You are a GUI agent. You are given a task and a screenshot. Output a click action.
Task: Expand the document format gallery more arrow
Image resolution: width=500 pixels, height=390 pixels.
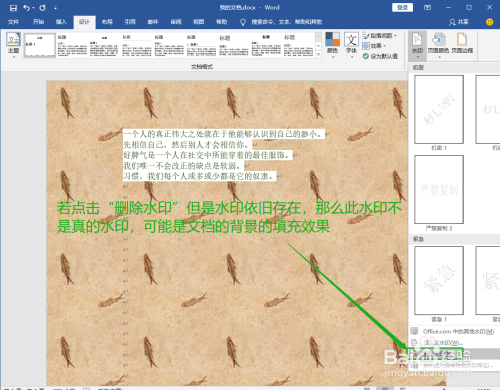318,55
